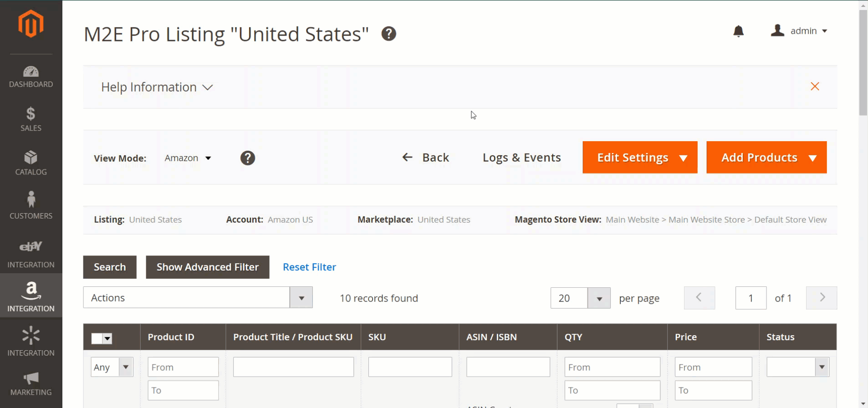Click the Product ID To filter field
This screenshot has width=868, height=408.
[183, 390]
